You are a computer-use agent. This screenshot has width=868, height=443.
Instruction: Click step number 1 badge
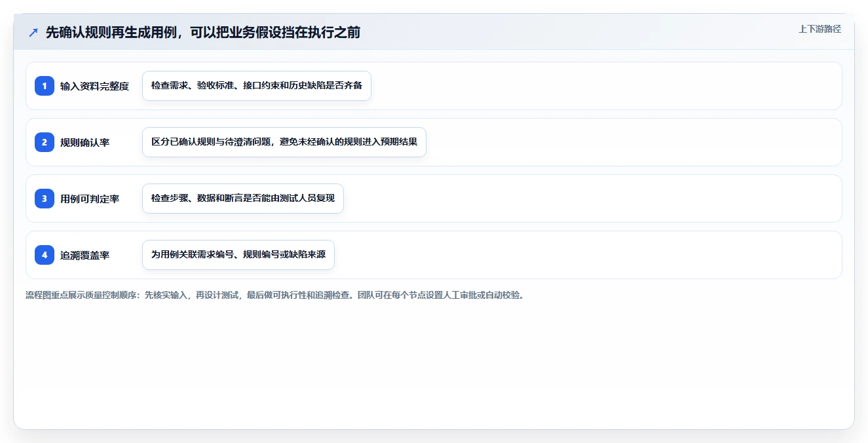pos(45,86)
